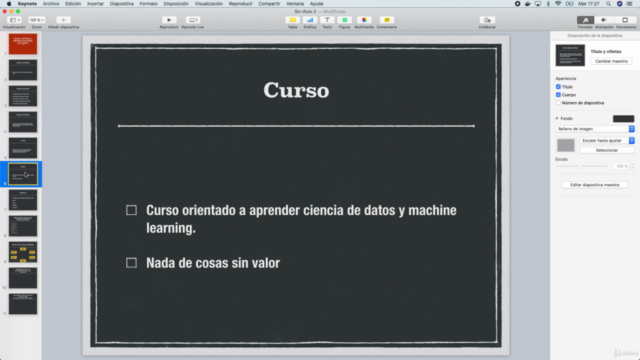Open the Visualización view options button

tap(15, 20)
